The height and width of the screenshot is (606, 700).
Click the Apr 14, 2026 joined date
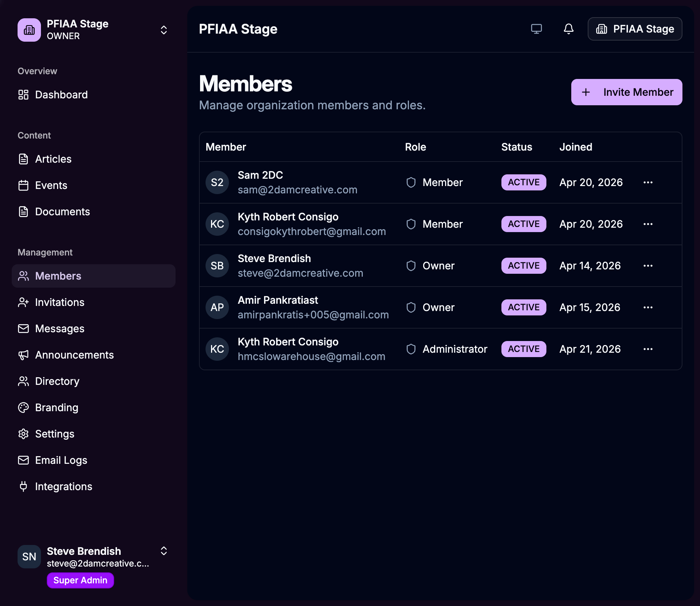click(590, 266)
